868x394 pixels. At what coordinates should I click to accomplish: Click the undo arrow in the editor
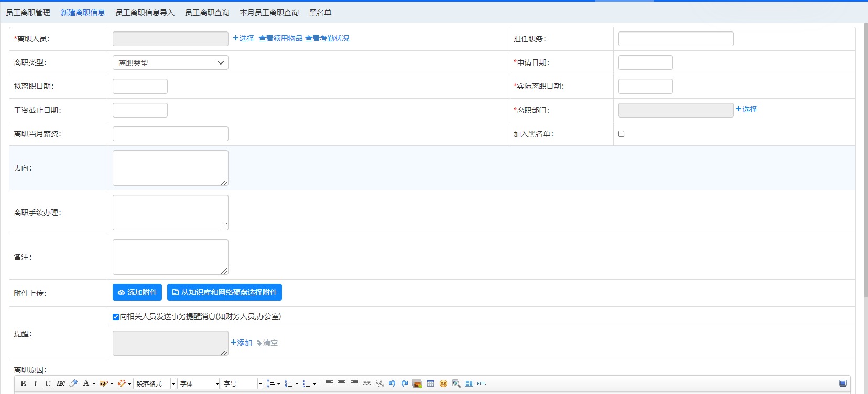click(x=392, y=384)
